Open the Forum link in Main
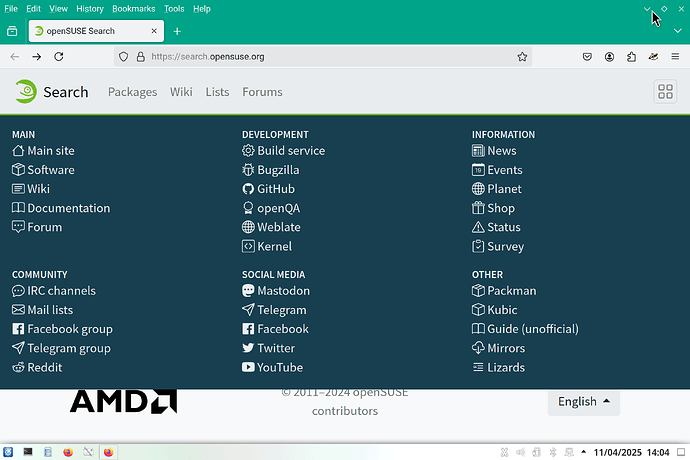The image size is (690, 460). click(37, 227)
